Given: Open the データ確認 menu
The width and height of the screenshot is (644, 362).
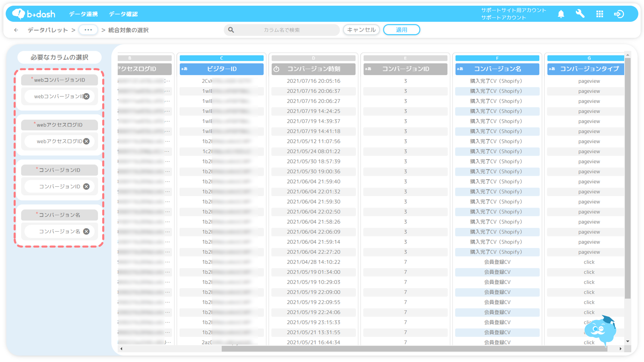Looking at the screenshot, I should pyautogui.click(x=123, y=14).
